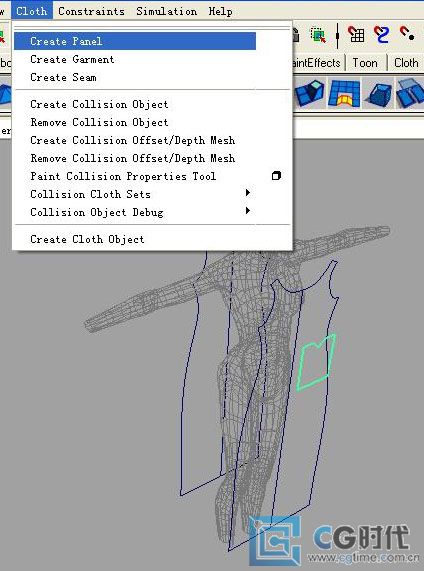Screen dimensions: 424x571
Task: Activate Paint Collision Properties Tool entry
Action: (123, 176)
